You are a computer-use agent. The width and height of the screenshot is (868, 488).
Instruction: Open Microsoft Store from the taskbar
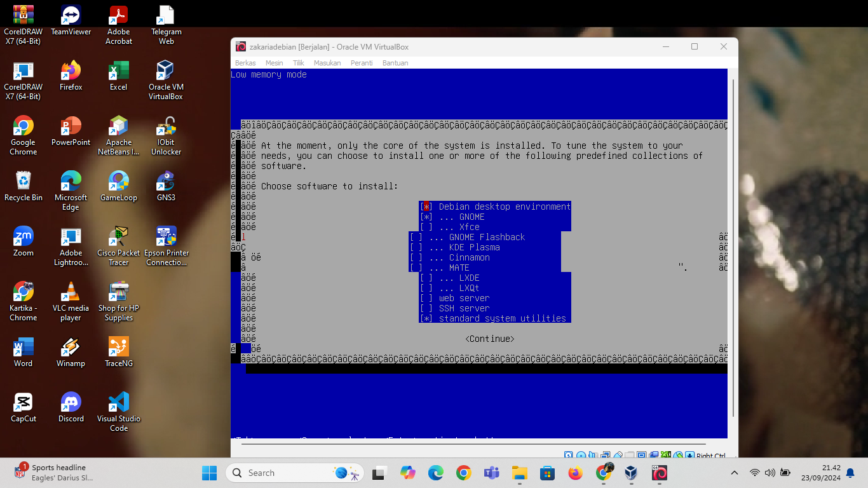click(547, 473)
